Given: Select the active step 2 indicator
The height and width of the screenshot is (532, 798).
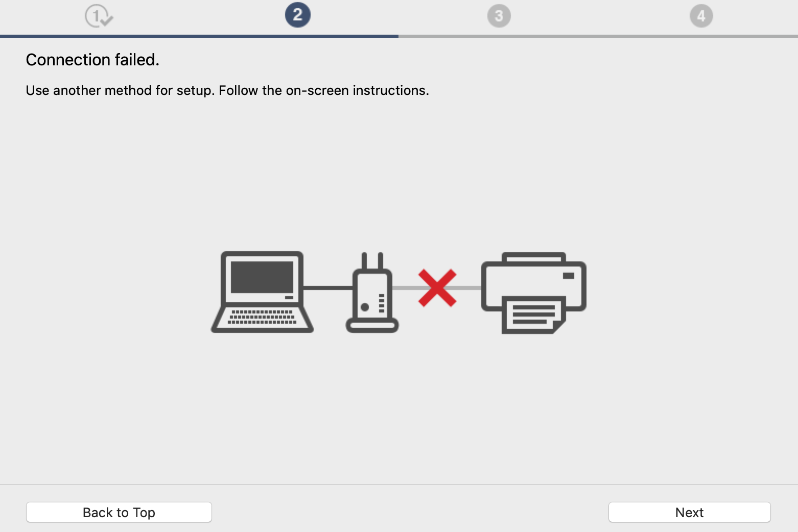Looking at the screenshot, I should tap(298, 15).
